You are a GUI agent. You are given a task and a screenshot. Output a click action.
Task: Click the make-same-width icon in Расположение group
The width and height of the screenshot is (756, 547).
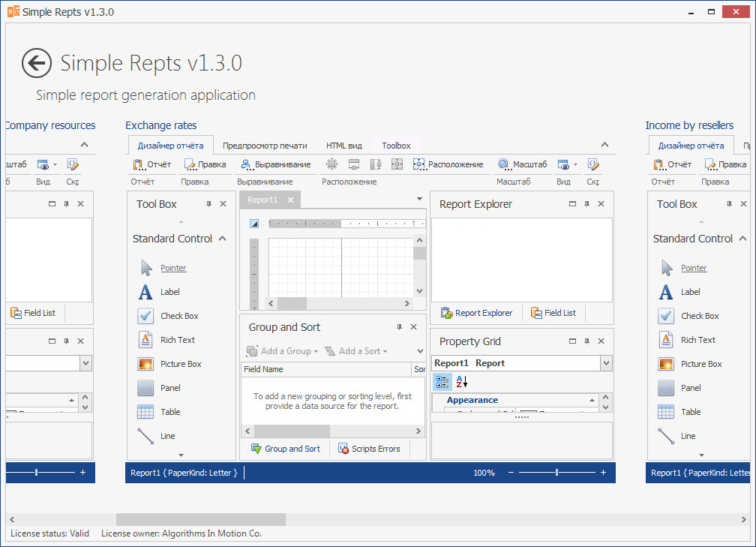point(354,164)
